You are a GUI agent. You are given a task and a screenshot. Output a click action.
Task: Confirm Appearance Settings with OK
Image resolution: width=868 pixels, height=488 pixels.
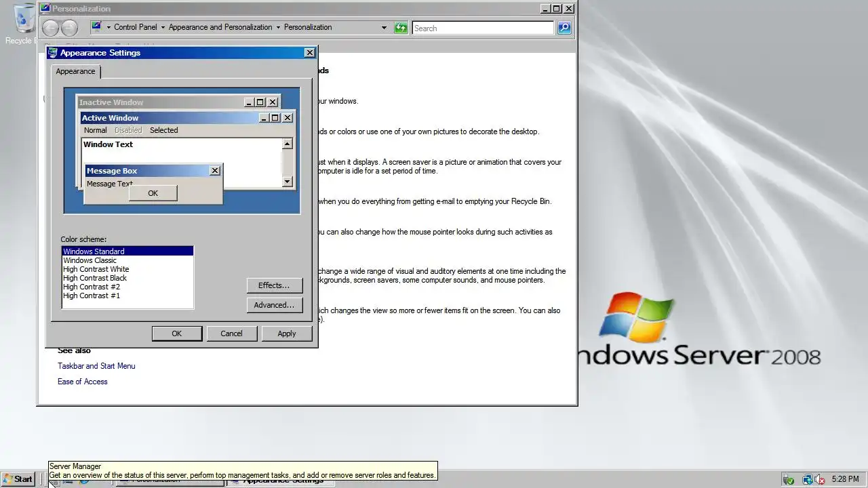click(x=176, y=333)
